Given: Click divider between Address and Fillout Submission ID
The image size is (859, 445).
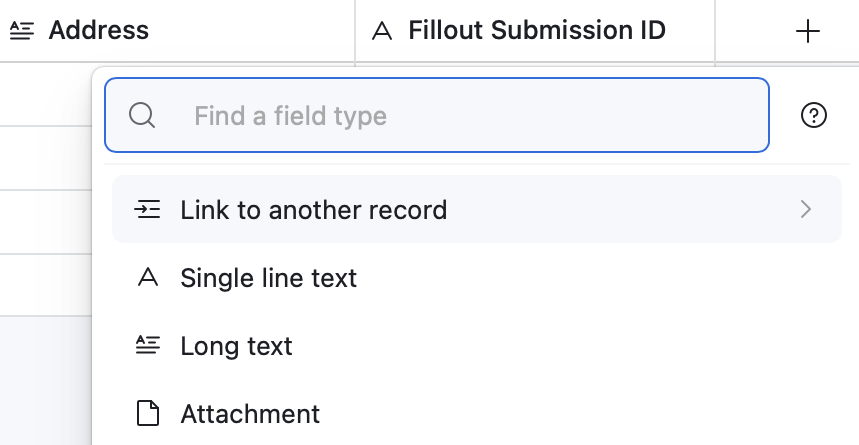Looking at the screenshot, I should pyautogui.click(x=355, y=31).
